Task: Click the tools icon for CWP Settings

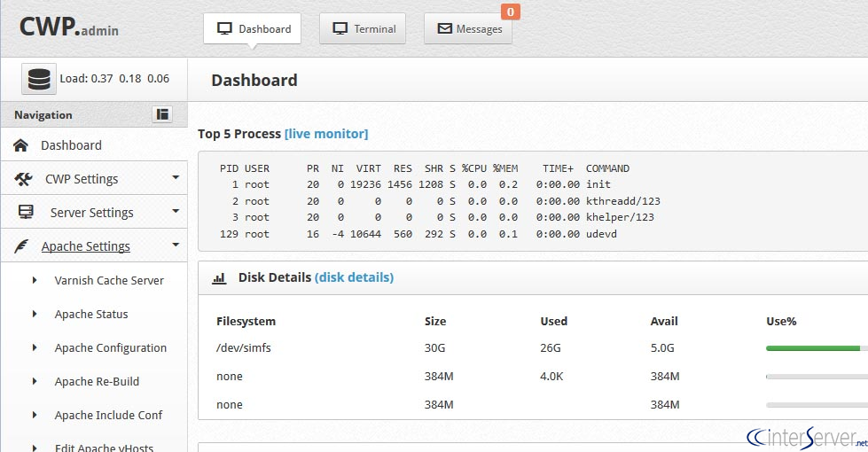Action: pyautogui.click(x=23, y=179)
